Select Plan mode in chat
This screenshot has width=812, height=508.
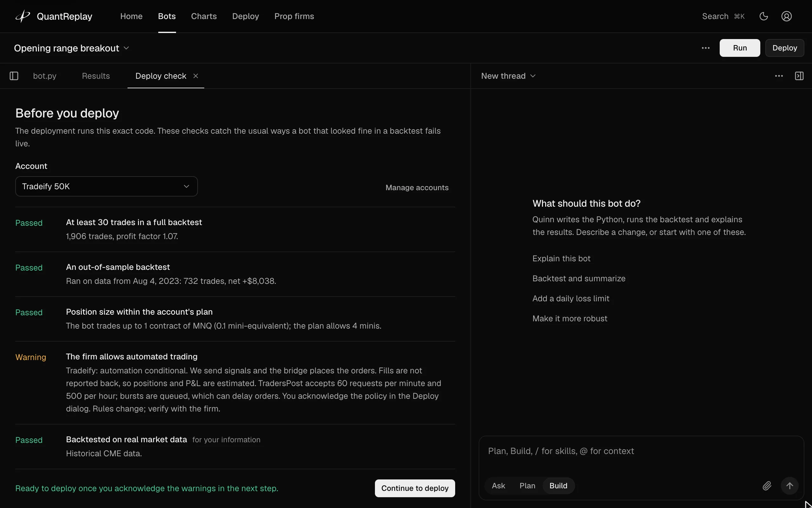coord(527,486)
